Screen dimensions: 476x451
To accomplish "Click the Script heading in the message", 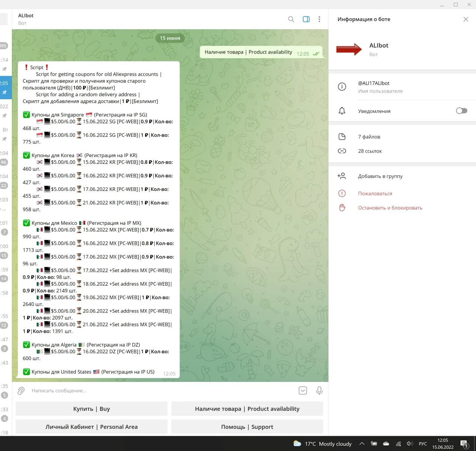I will point(36,67).
